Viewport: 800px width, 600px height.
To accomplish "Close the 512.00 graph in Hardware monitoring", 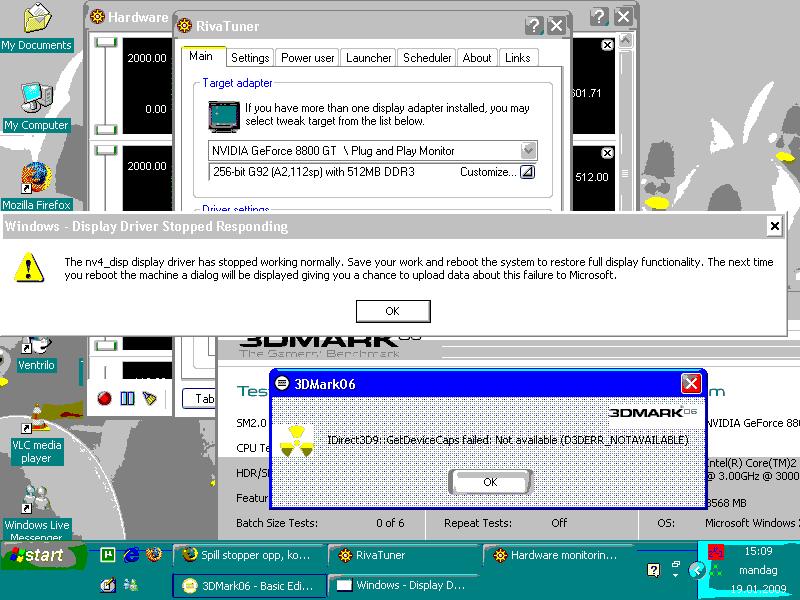I will point(607,153).
